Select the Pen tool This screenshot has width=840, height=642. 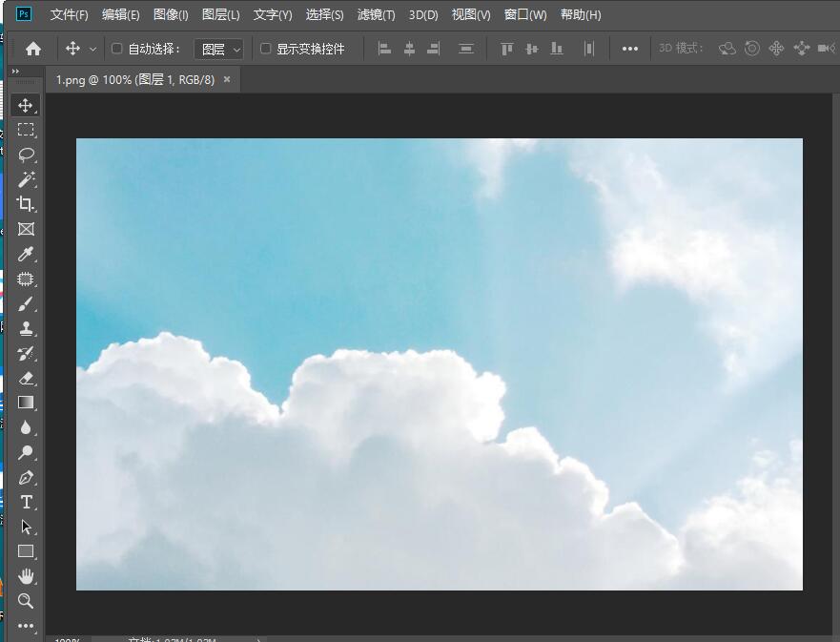pyautogui.click(x=25, y=478)
